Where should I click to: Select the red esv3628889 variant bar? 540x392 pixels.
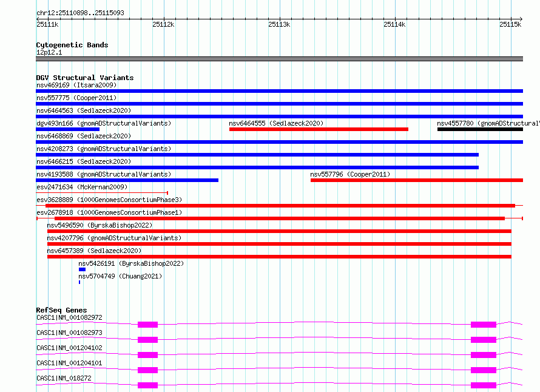click(280, 206)
